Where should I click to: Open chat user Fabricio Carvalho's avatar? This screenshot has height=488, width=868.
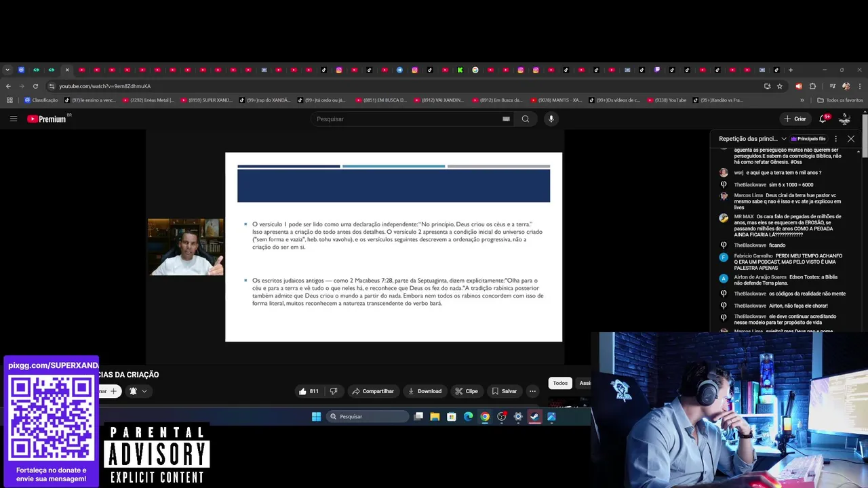tap(724, 257)
